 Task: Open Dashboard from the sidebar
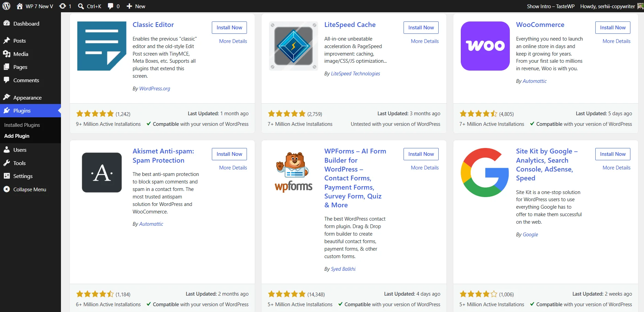coord(30,24)
